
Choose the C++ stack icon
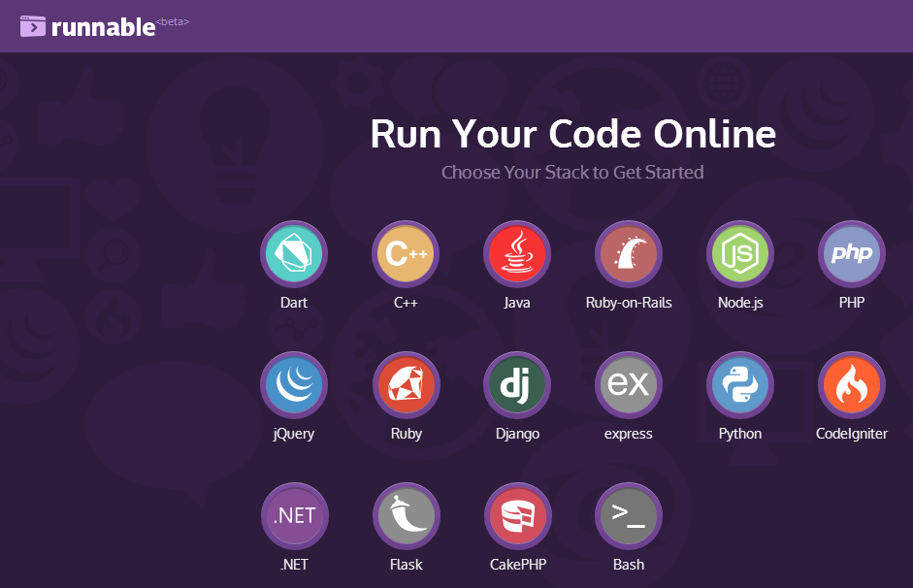(x=406, y=254)
